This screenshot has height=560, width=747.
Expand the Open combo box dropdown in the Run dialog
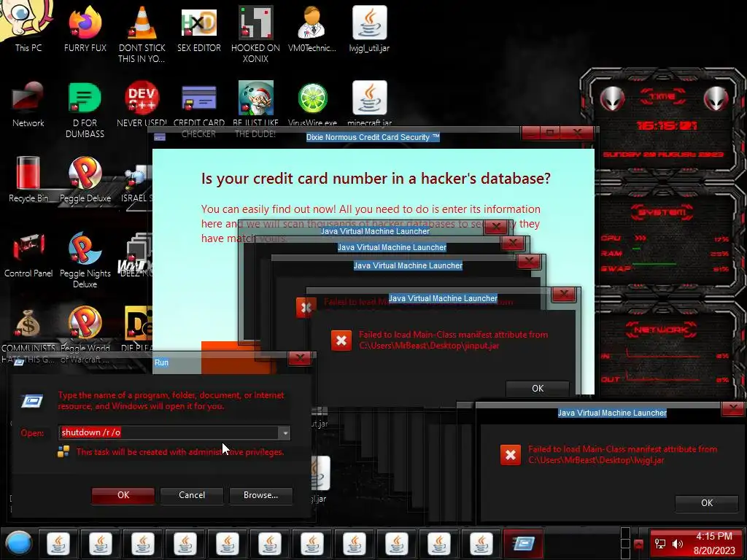[285, 433]
